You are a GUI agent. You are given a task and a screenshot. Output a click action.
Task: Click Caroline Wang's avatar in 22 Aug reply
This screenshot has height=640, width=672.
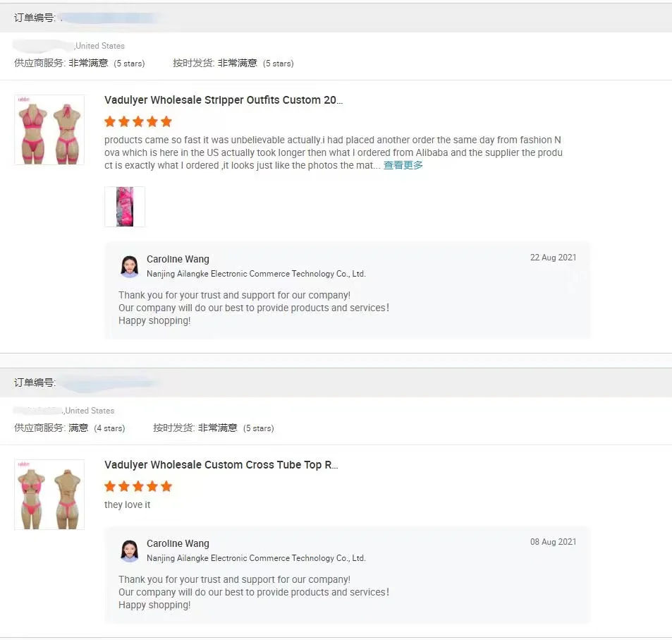130,266
